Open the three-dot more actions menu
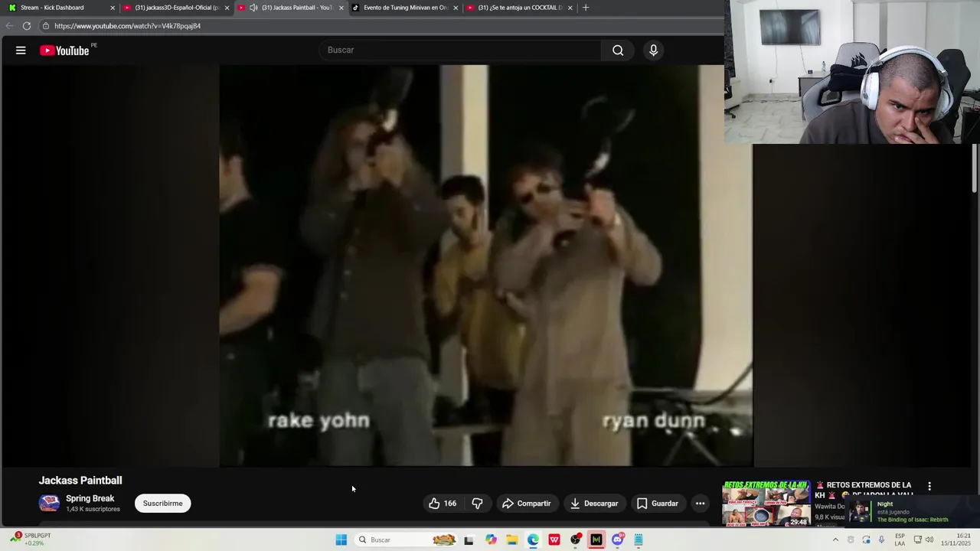 pos(700,504)
